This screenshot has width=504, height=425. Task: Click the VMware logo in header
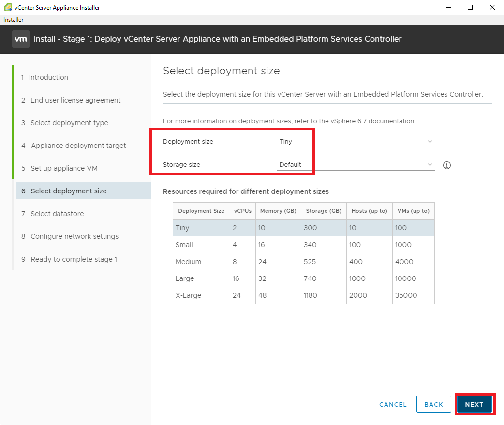[x=21, y=39]
